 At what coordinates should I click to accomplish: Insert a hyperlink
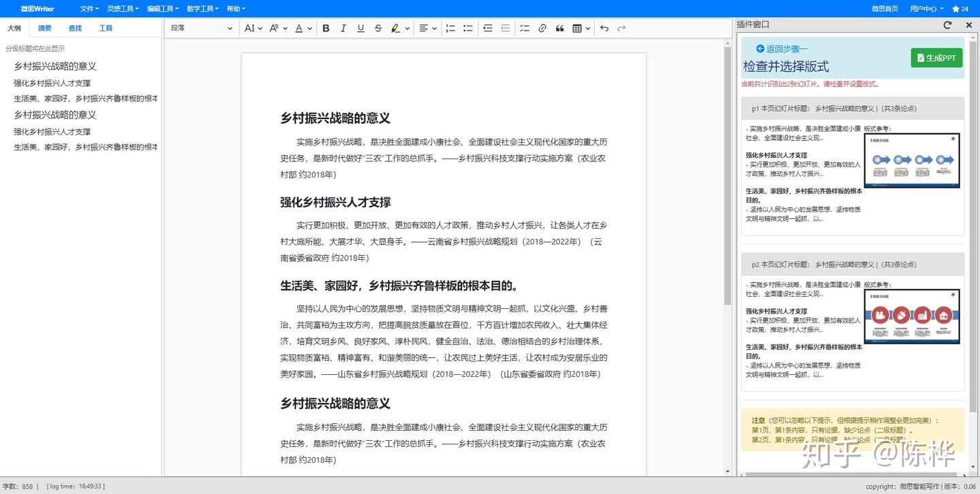pos(542,28)
